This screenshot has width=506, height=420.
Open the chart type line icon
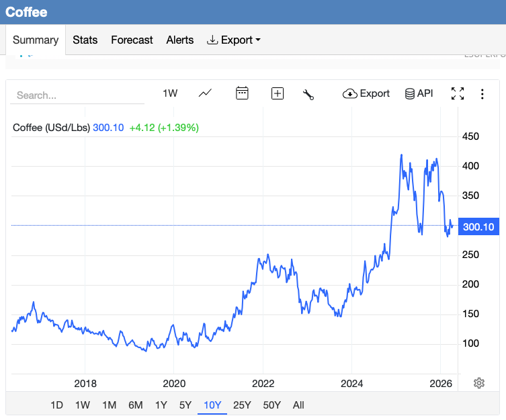click(x=205, y=93)
